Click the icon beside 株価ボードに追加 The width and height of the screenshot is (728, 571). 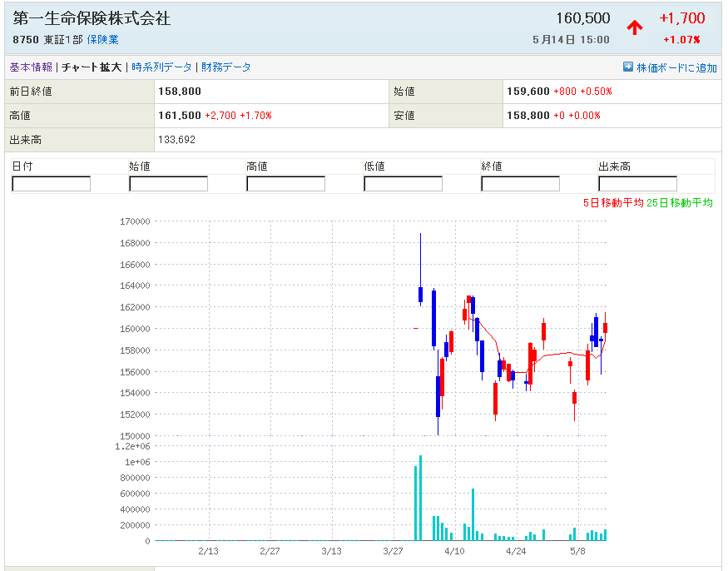pos(628,67)
